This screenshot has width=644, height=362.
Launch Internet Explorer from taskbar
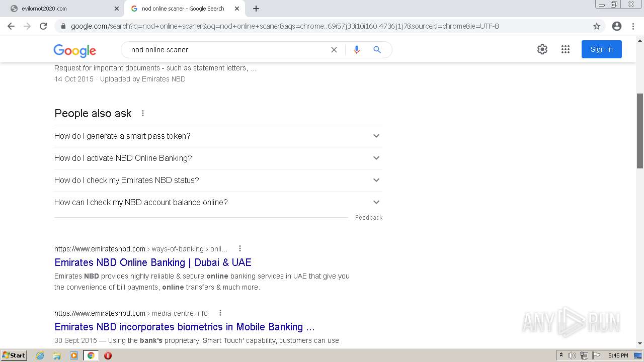40,355
